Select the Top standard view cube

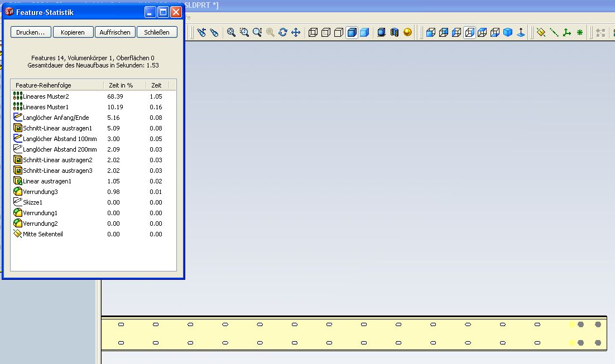tap(482, 32)
